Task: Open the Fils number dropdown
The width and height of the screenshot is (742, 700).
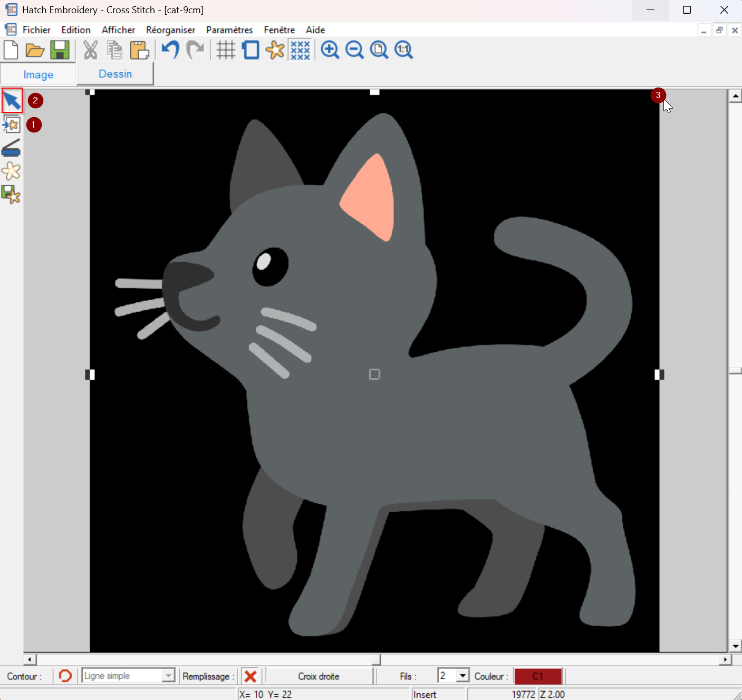Action: click(462, 676)
